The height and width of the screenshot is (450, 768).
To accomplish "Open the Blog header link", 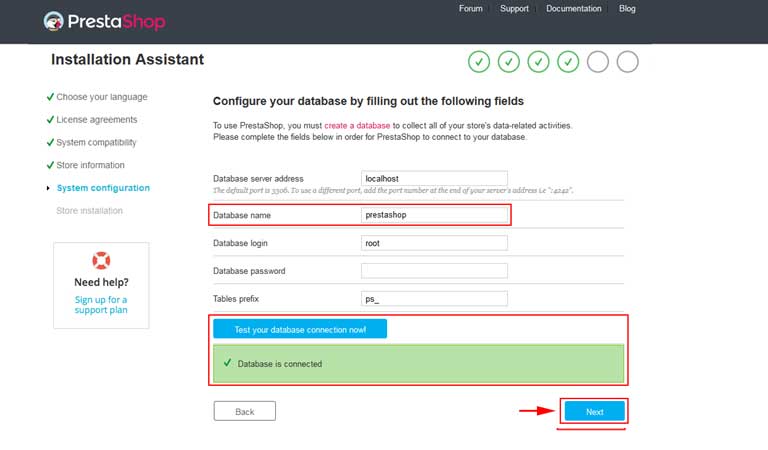I will 627,8.
